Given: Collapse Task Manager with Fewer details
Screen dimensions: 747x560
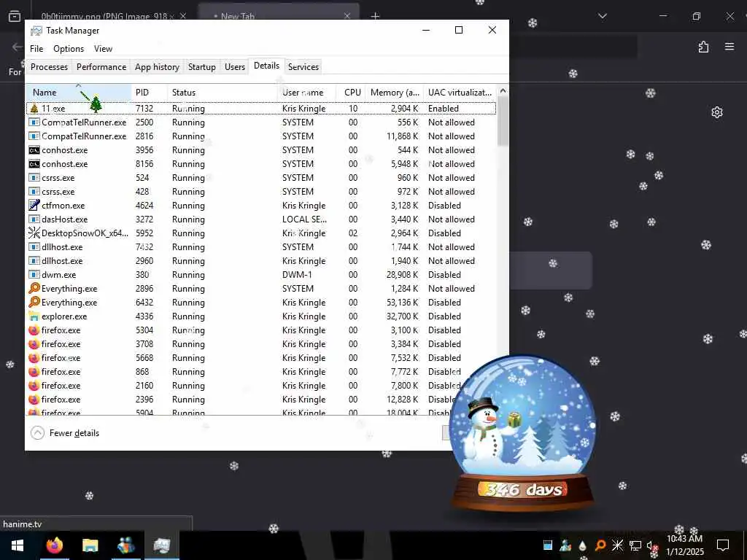Looking at the screenshot, I should pos(65,433).
